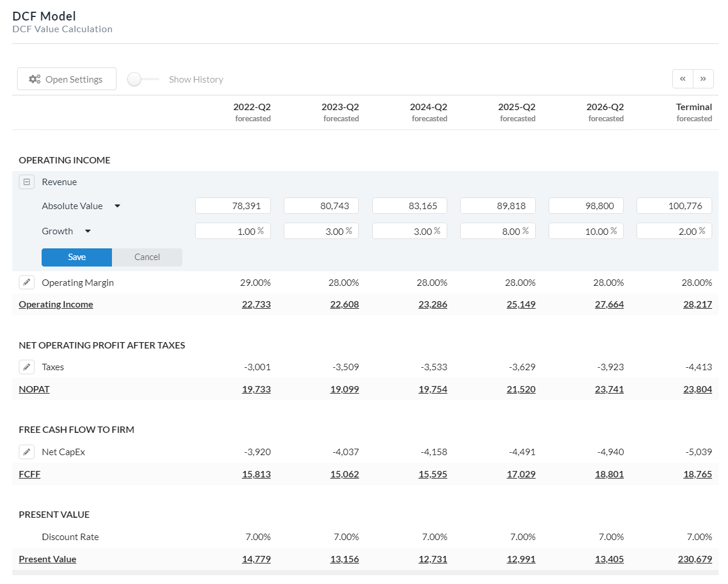Open the Present Value link

pyautogui.click(x=47, y=559)
